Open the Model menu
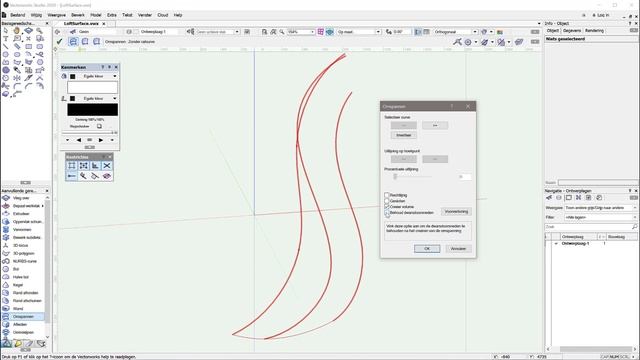 click(x=96, y=15)
